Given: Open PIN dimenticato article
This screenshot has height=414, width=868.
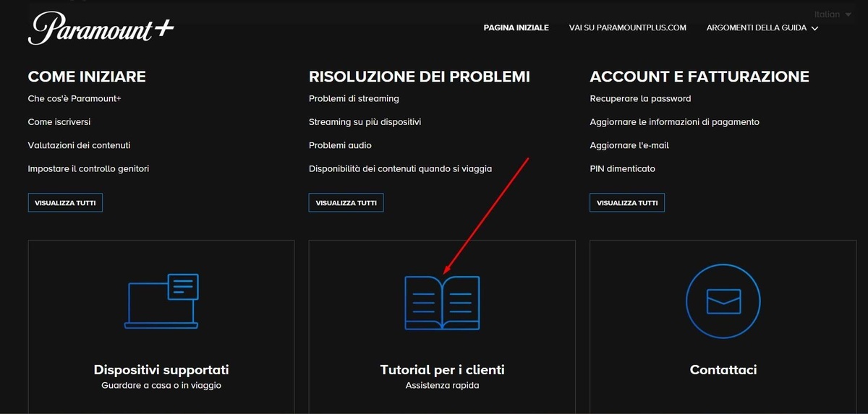Looking at the screenshot, I should [x=623, y=168].
